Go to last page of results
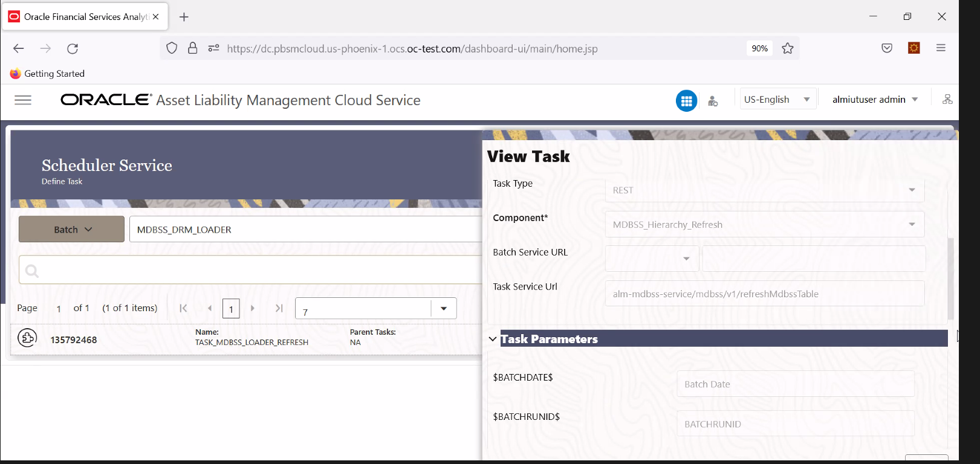 (279, 308)
